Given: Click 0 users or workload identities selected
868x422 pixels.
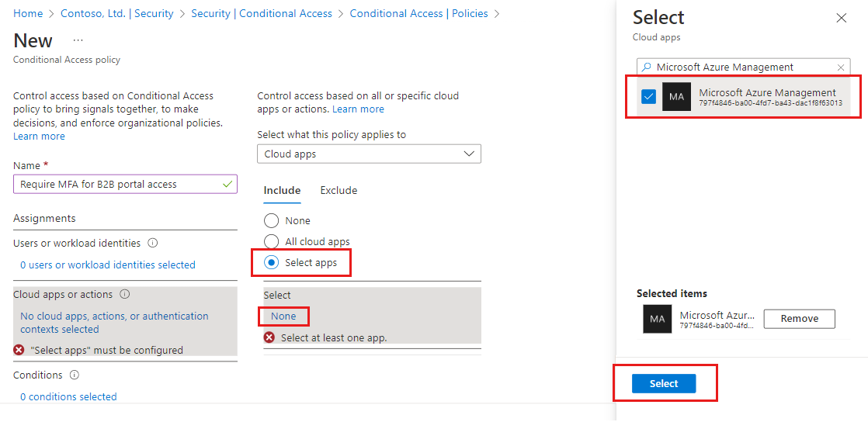Looking at the screenshot, I should pos(108,265).
